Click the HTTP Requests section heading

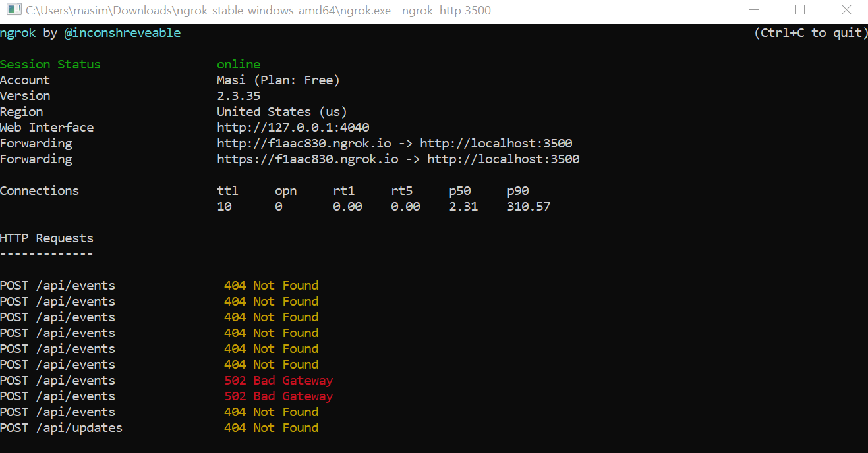coord(46,238)
